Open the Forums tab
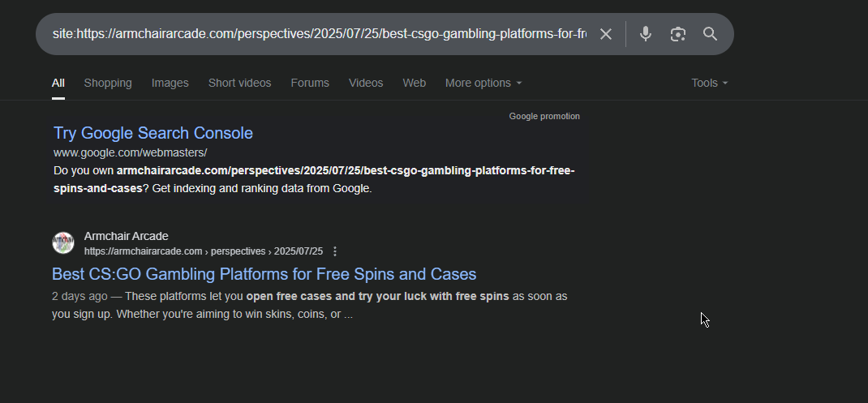This screenshot has height=403, width=868. tap(310, 83)
